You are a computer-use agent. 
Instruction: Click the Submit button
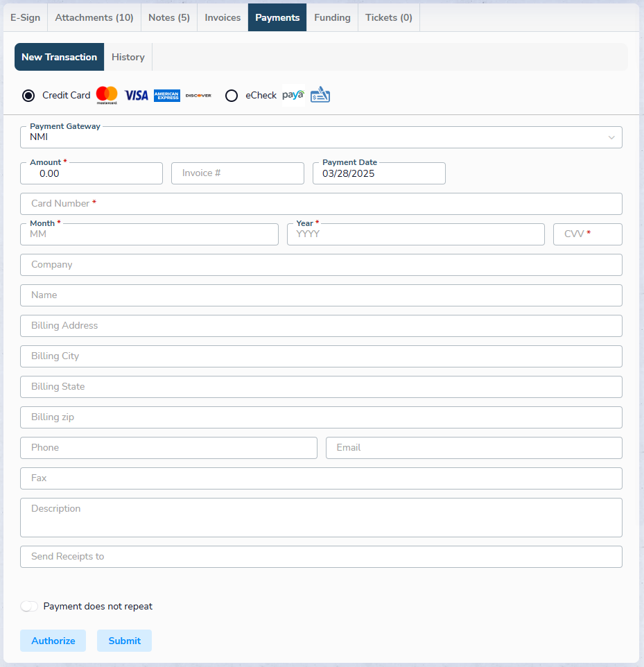pyautogui.click(x=124, y=641)
